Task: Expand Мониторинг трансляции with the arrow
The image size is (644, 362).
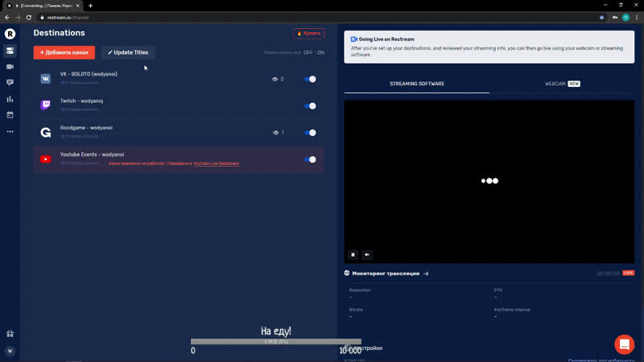Action: [x=426, y=274]
